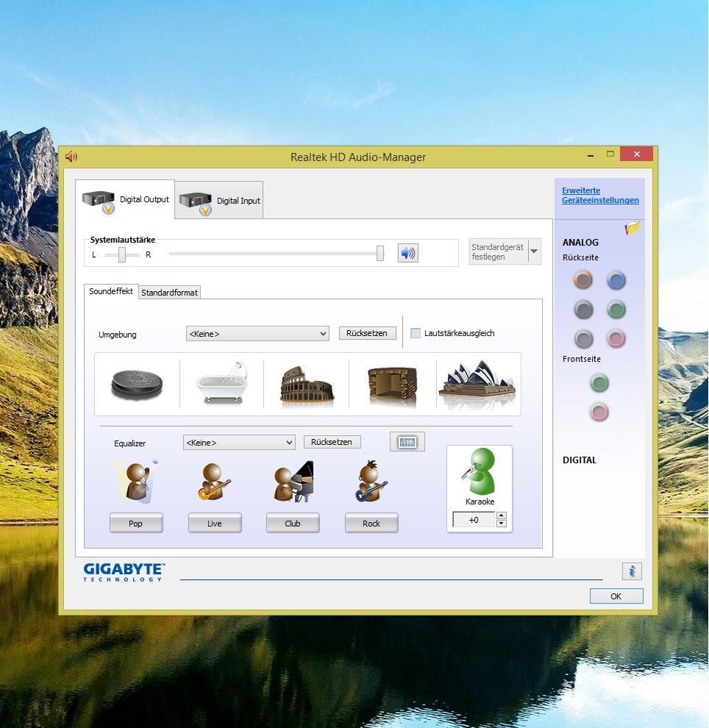
Task: Click the left-right balance slider handle
Action: tap(122, 254)
